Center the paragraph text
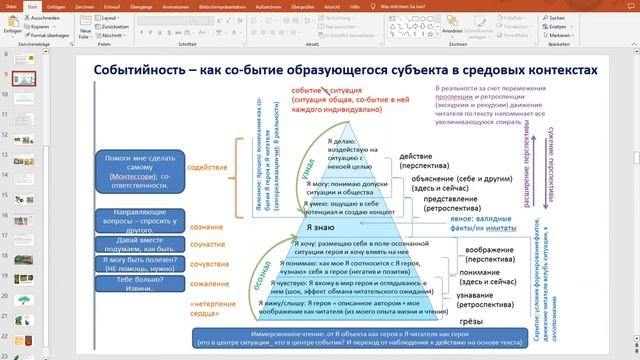Viewport: 640px width, 360px height. [263, 32]
